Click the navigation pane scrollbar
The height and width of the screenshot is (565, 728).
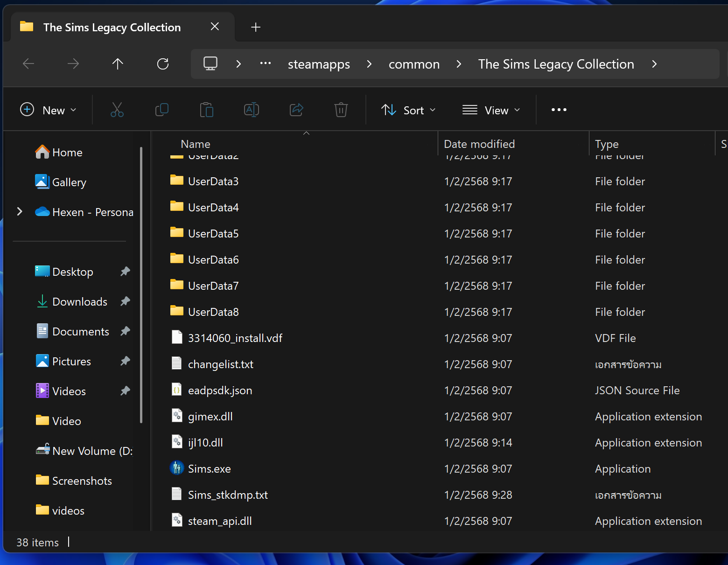(x=141, y=286)
